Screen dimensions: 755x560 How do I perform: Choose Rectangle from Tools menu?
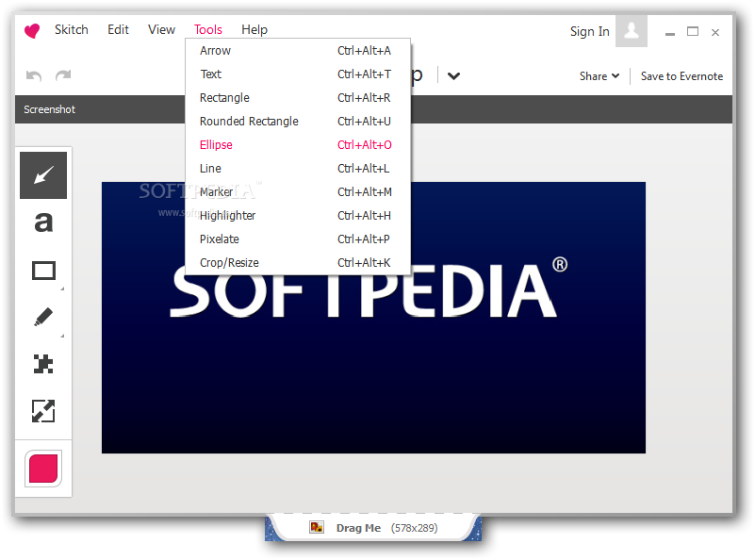tap(298, 98)
